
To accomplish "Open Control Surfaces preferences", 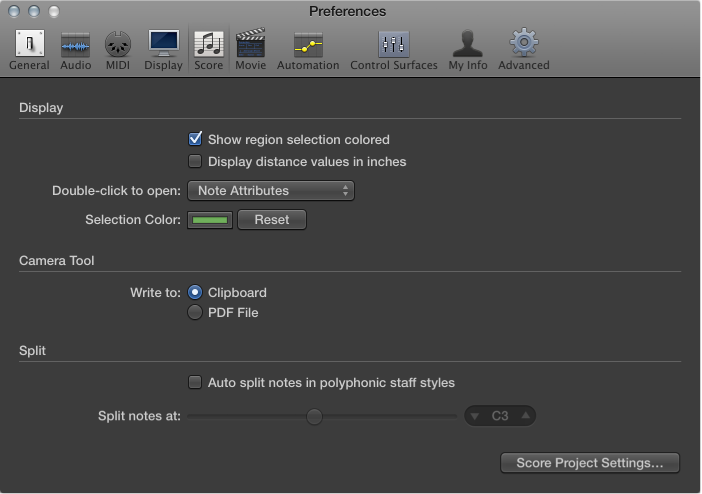I will [x=393, y=48].
